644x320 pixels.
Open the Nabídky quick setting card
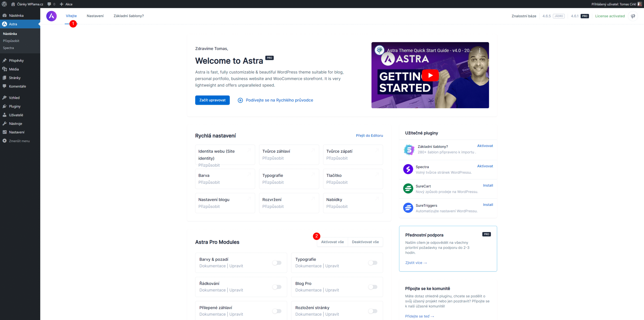pyautogui.click(x=353, y=203)
